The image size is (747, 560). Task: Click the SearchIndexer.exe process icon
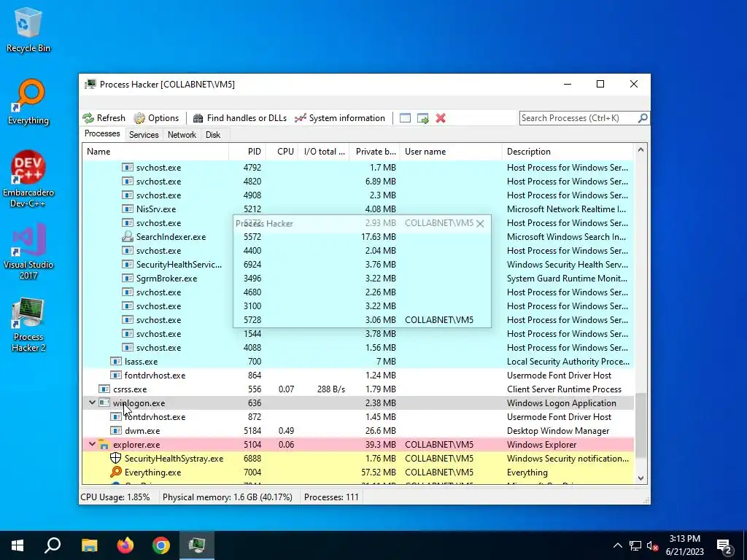click(x=127, y=237)
